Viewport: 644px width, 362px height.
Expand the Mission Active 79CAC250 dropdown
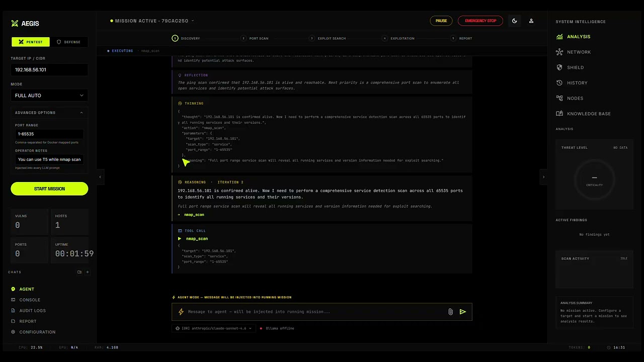[152, 21]
